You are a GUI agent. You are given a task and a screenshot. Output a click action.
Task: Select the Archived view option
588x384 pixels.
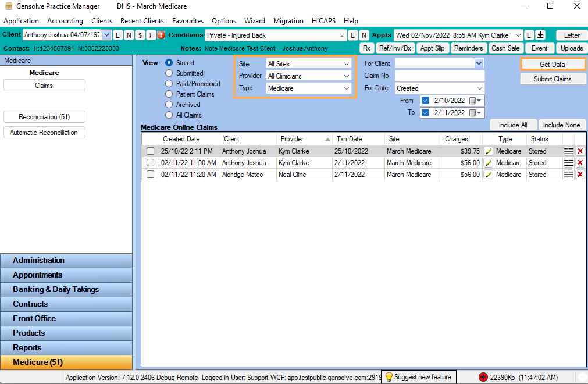click(x=169, y=105)
